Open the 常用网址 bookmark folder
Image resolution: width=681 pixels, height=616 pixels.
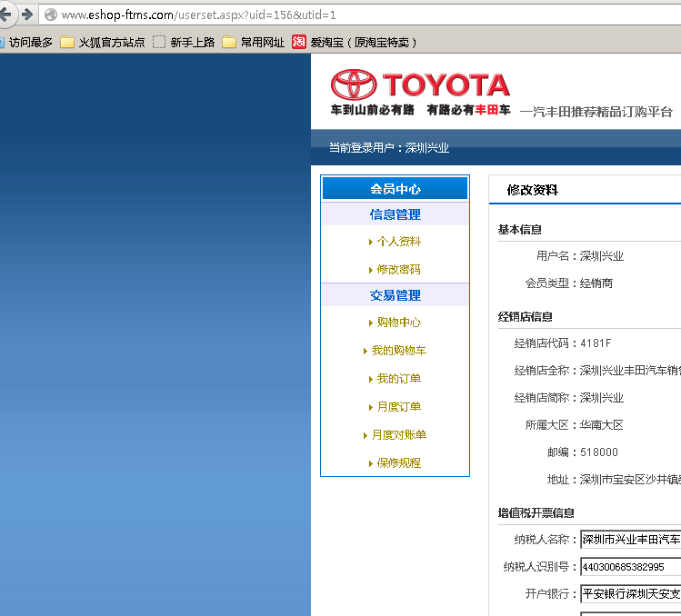pyautogui.click(x=253, y=42)
